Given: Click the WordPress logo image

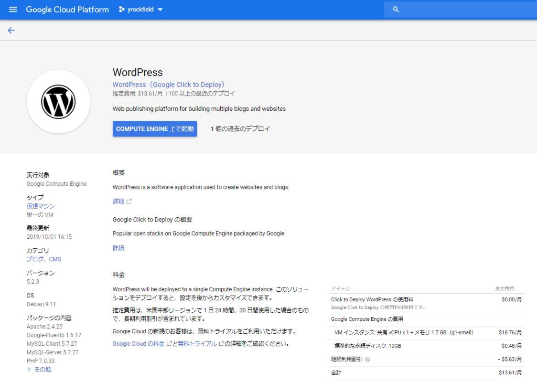Looking at the screenshot, I should [59, 102].
